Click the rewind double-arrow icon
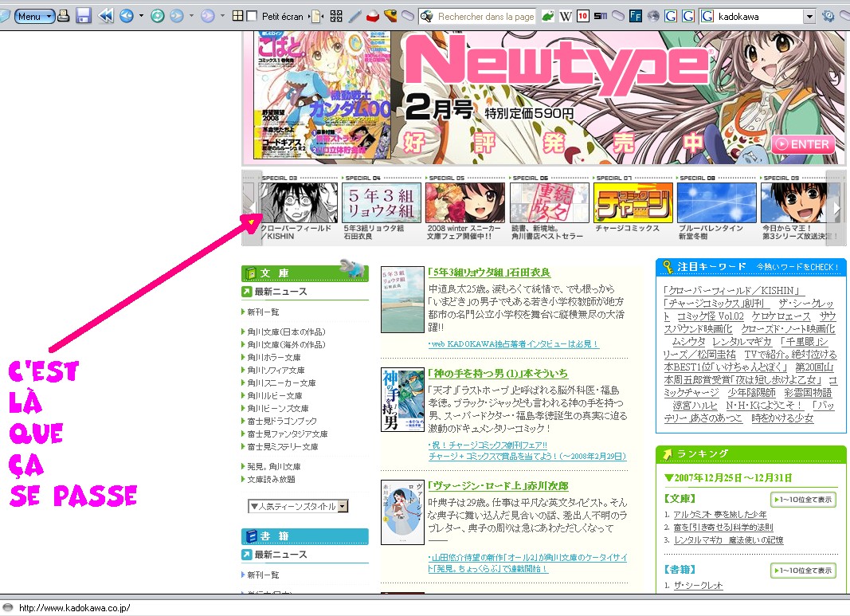Screen dimensions: 850x616 pyautogui.click(x=106, y=16)
